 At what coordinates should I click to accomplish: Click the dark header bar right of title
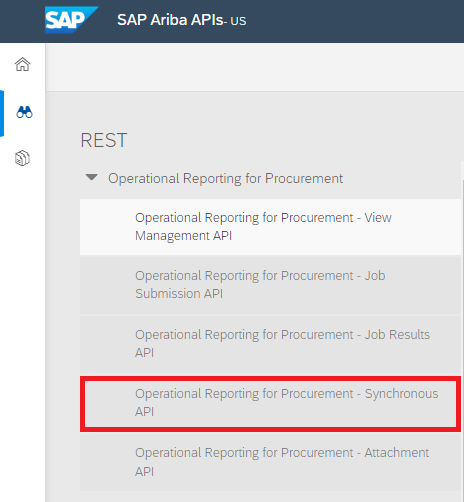pos(355,21)
